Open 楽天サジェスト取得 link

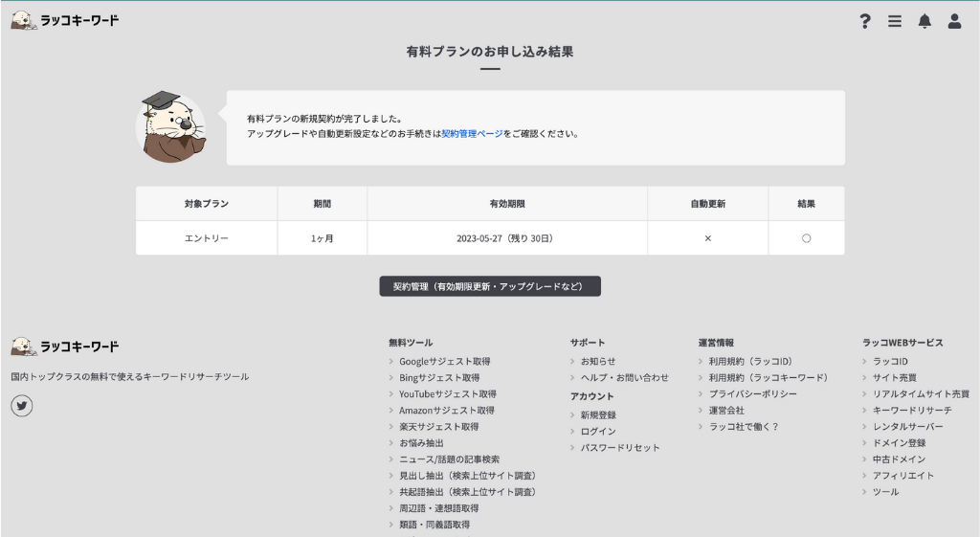click(x=438, y=426)
